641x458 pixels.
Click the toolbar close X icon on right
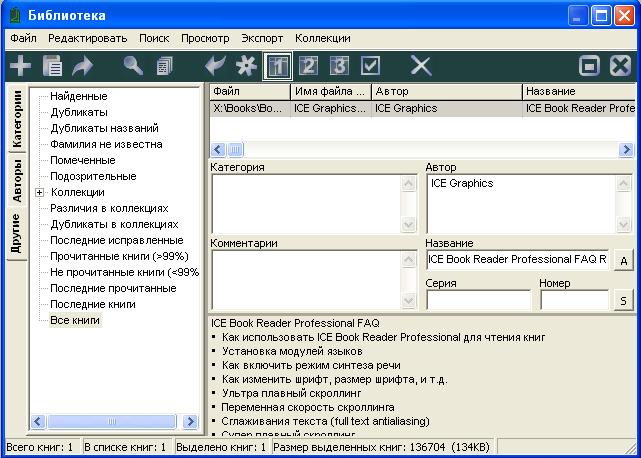click(x=620, y=66)
